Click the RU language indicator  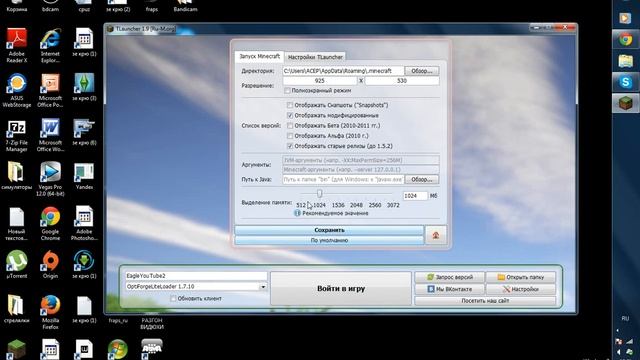pos(625,318)
